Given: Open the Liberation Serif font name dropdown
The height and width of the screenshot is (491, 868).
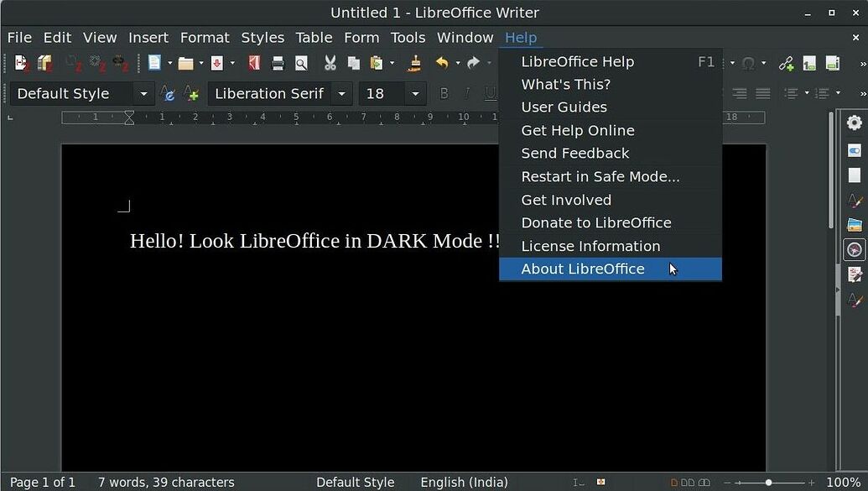Looking at the screenshot, I should [341, 93].
